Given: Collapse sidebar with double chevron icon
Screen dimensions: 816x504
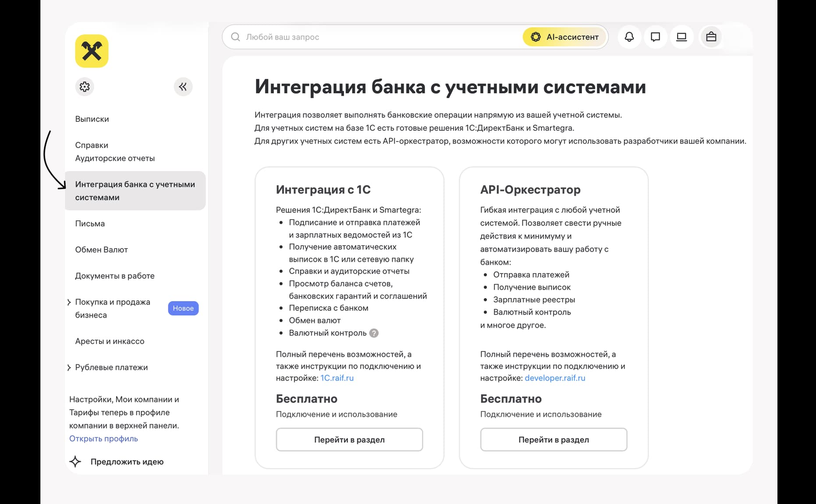Looking at the screenshot, I should point(183,87).
